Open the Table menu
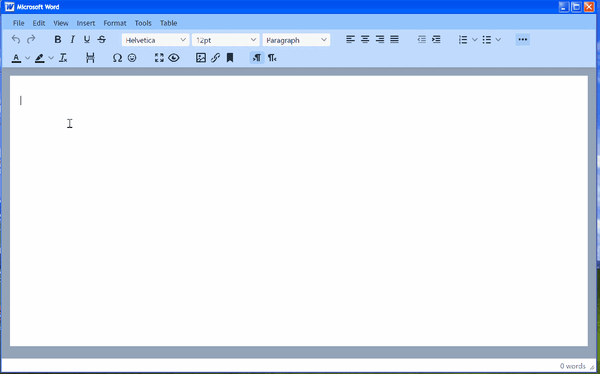 point(168,23)
